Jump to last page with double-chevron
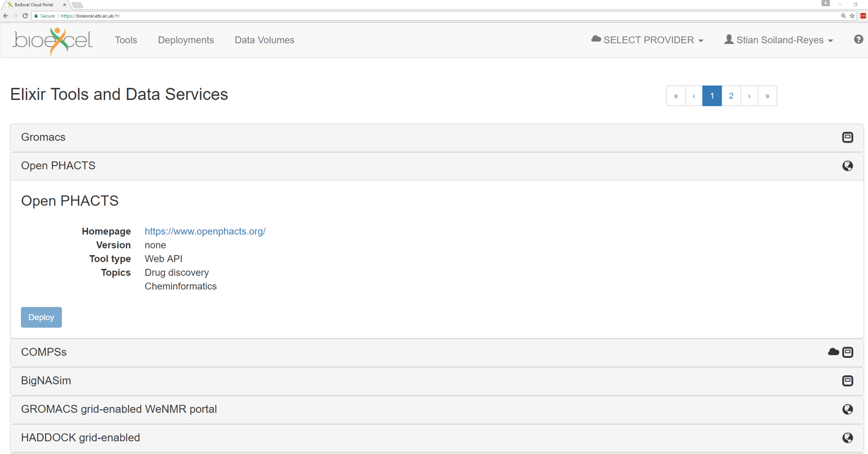Viewport: 868px width, 454px height. click(767, 96)
